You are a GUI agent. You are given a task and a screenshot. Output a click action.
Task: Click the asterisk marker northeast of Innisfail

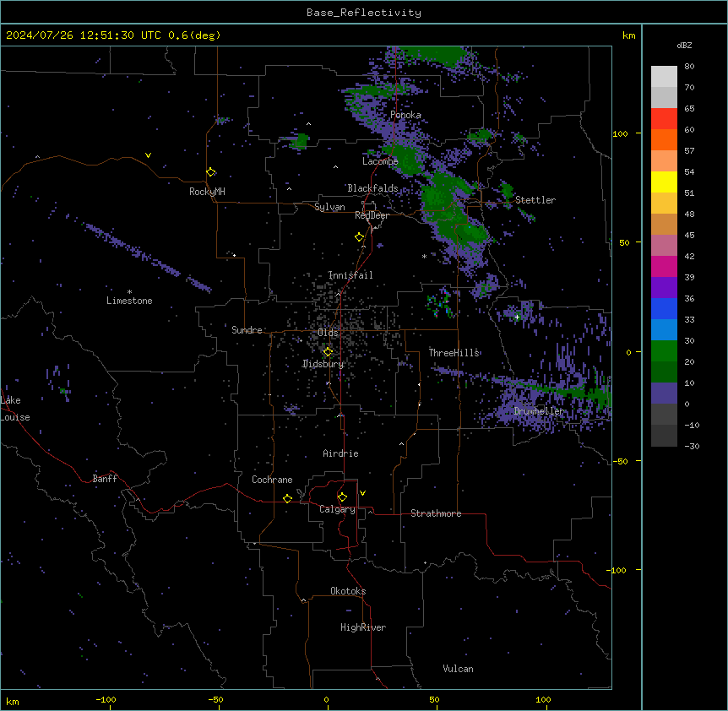(x=424, y=256)
